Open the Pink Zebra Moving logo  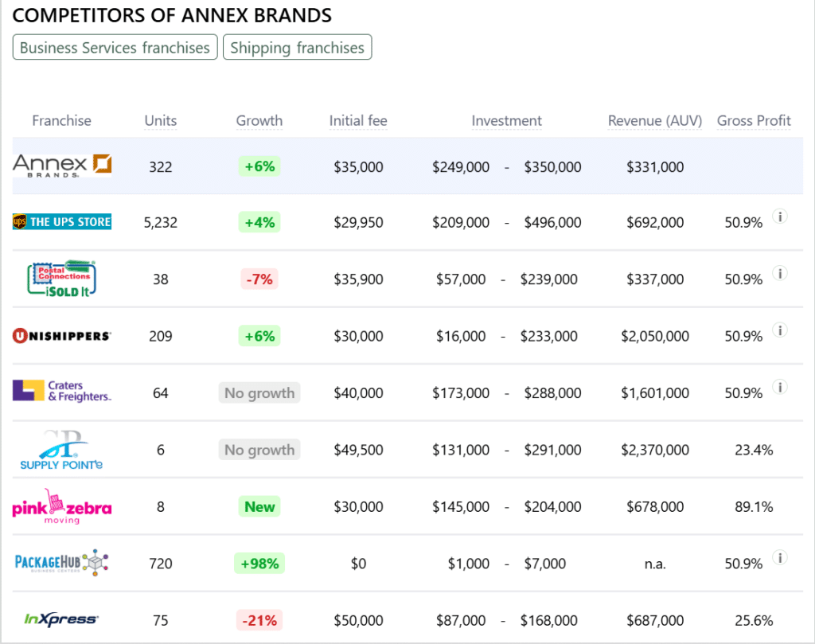coord(62,506)
